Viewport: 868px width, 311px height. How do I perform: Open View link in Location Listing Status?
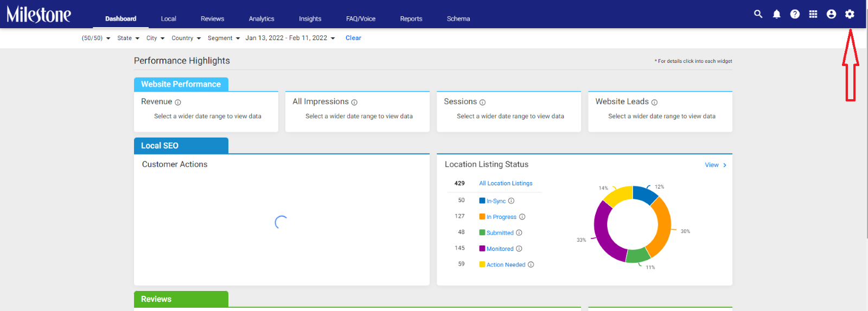coord(712,165)
